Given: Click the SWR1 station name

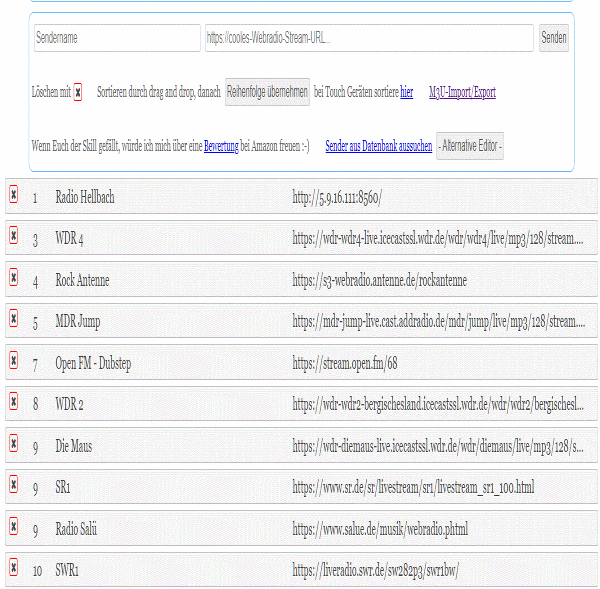Looking at the screenshot, I should click(67, 571).
